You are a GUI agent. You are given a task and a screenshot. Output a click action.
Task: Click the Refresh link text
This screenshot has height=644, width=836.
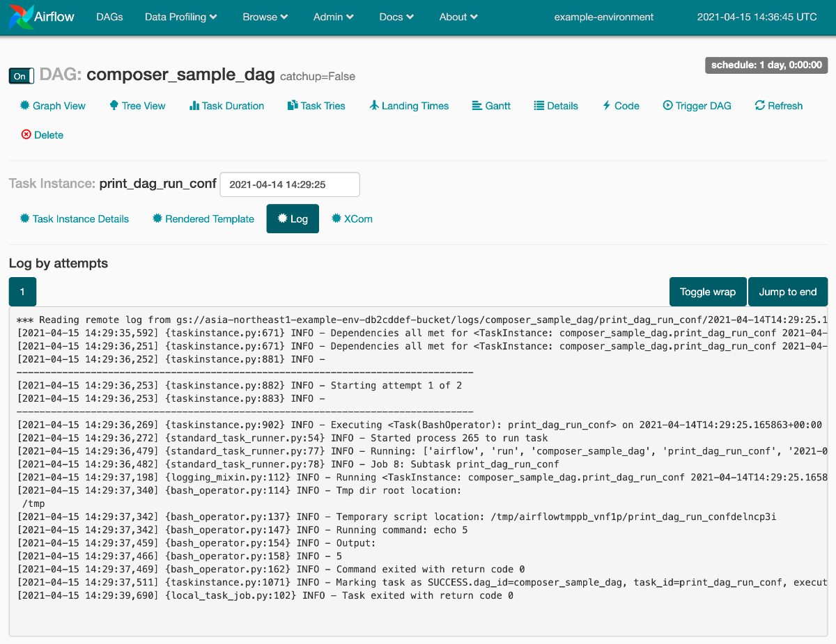click(x=785, y=106)
